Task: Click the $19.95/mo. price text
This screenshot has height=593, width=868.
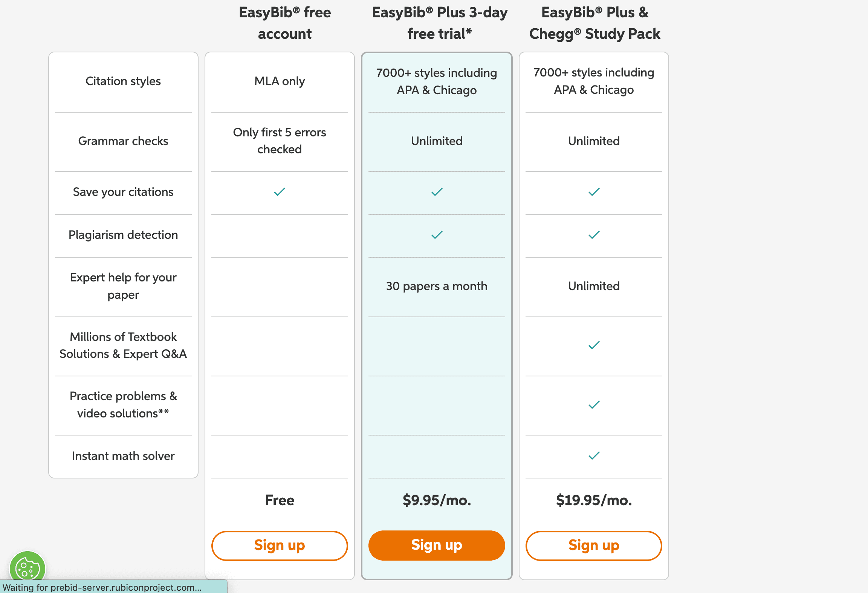Action: pyautogui.click(x=594, y=500)
